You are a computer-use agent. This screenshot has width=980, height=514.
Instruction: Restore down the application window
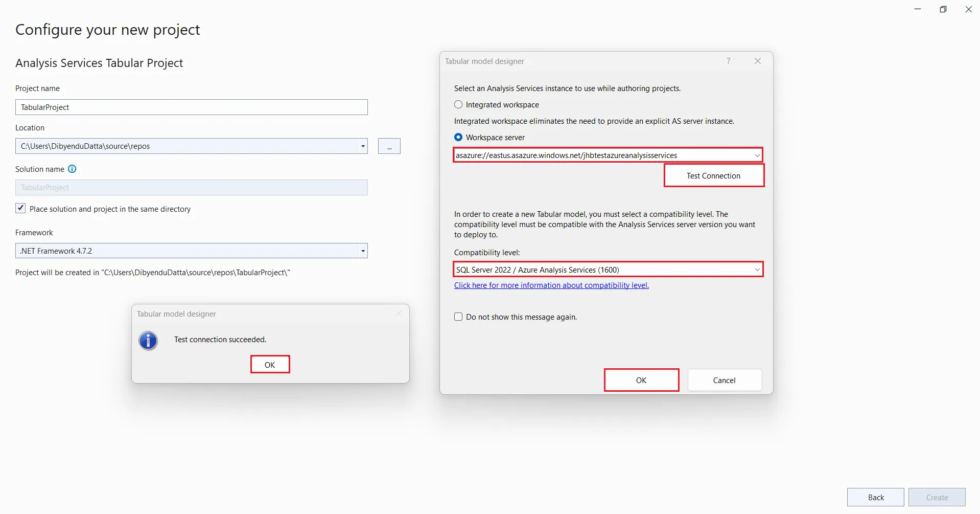[x=943, y=9]
